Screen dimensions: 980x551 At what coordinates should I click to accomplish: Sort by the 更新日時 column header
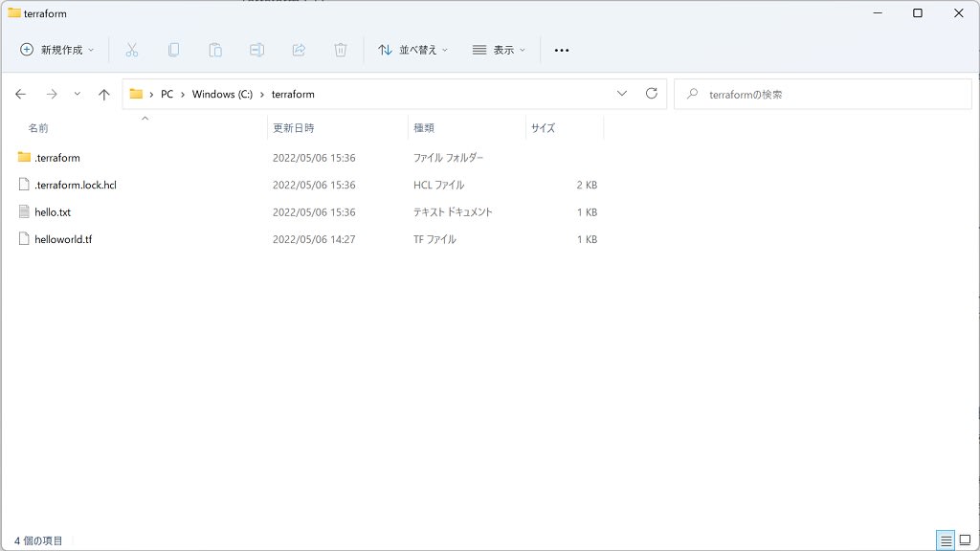coord(293,128)
